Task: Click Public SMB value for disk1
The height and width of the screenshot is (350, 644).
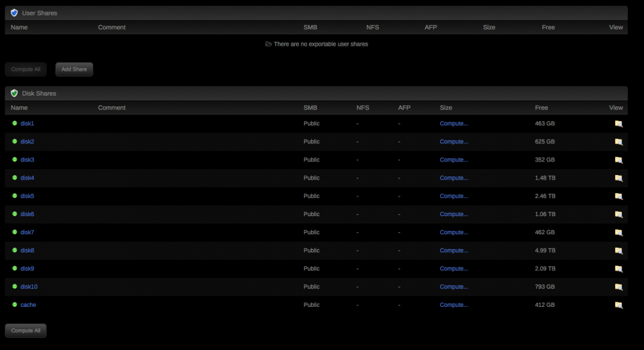Action: [x=311, y=123]
